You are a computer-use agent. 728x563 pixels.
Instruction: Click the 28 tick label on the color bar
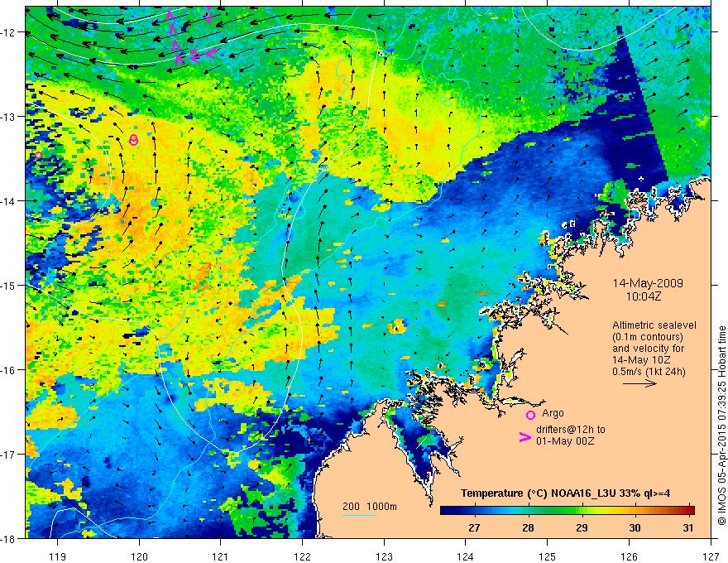click(528, 528)
